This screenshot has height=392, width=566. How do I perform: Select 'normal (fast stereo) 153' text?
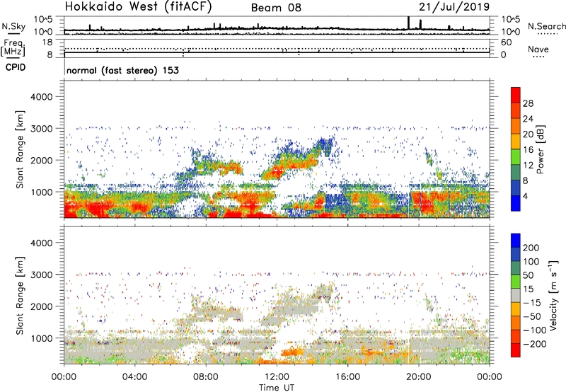coord(122,70)
